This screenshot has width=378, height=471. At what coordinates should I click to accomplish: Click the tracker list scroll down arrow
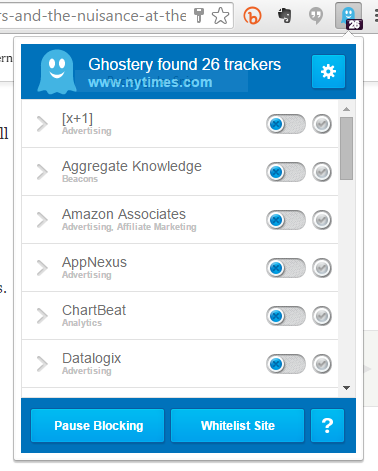click(x=347, y=388)
